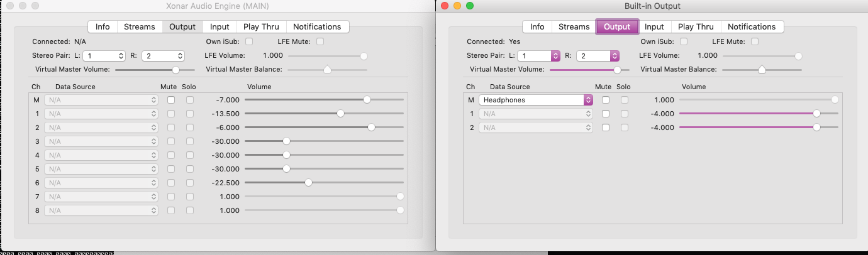The image size is (868, 255).
Task: Open Stereo Pair R dropdown in Built-in Output window
Action: 598,56
